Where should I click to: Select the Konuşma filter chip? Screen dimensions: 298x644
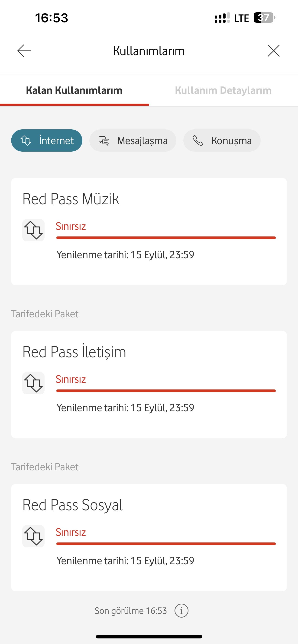click(x=222, y=140)
